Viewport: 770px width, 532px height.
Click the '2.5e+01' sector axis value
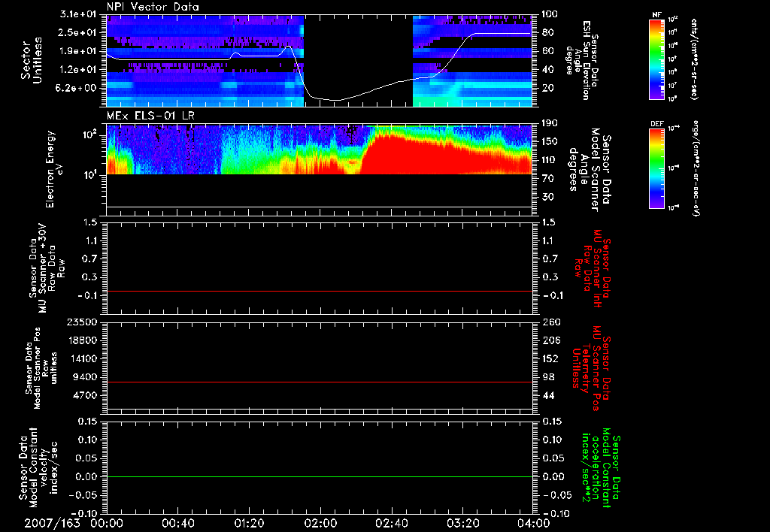click(78, 33)
